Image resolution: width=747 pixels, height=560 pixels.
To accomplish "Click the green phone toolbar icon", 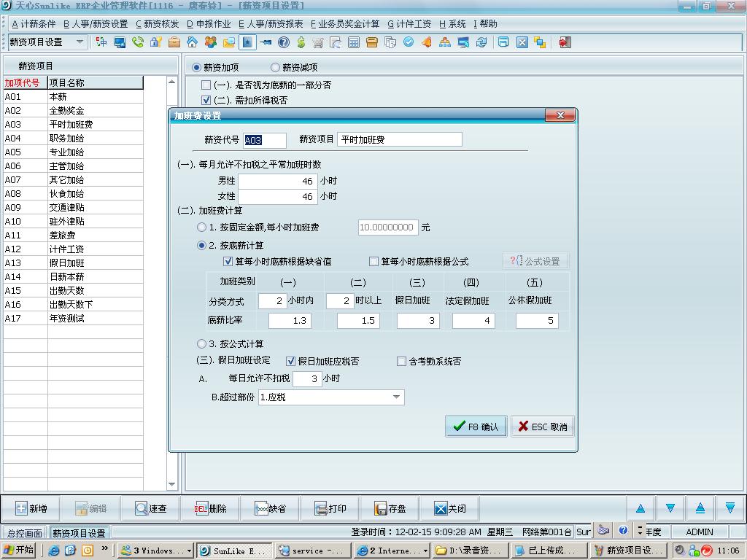I will pyautogui.click(x=138, y=42).
